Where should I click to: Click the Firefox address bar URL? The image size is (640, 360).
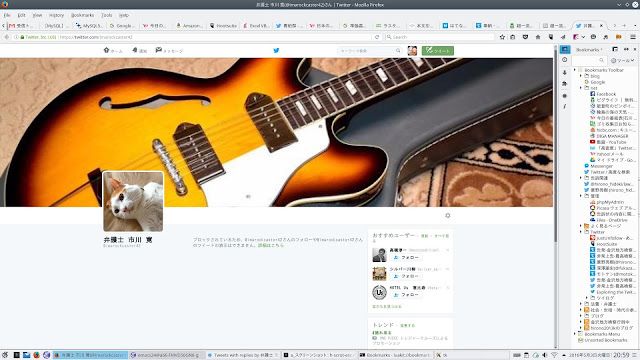click(96, 37)
